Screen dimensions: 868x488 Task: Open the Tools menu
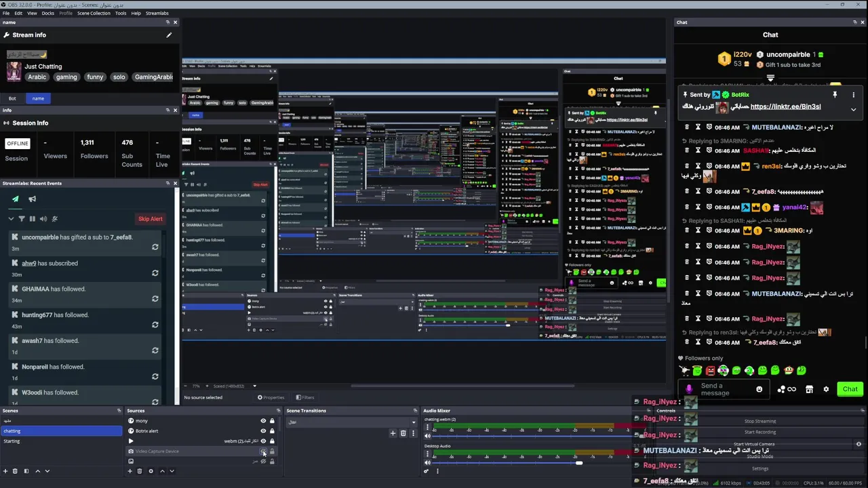pyautogui.click(x=121, y=13)
